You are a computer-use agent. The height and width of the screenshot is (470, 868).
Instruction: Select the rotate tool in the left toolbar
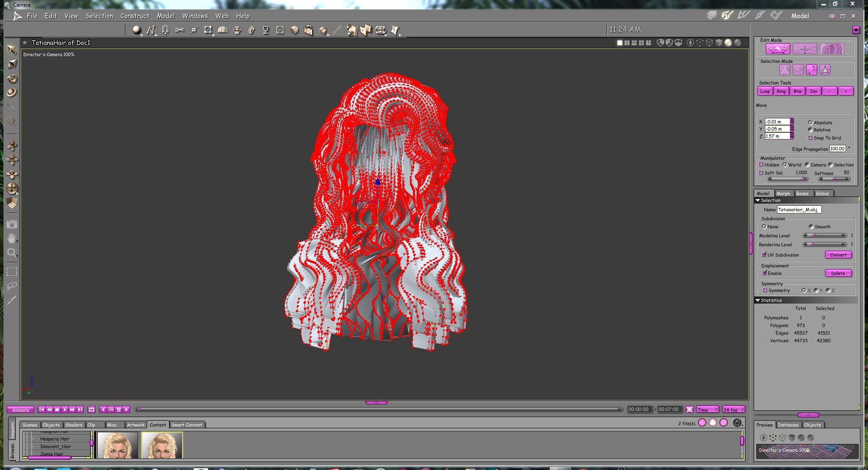coord(12,78)
